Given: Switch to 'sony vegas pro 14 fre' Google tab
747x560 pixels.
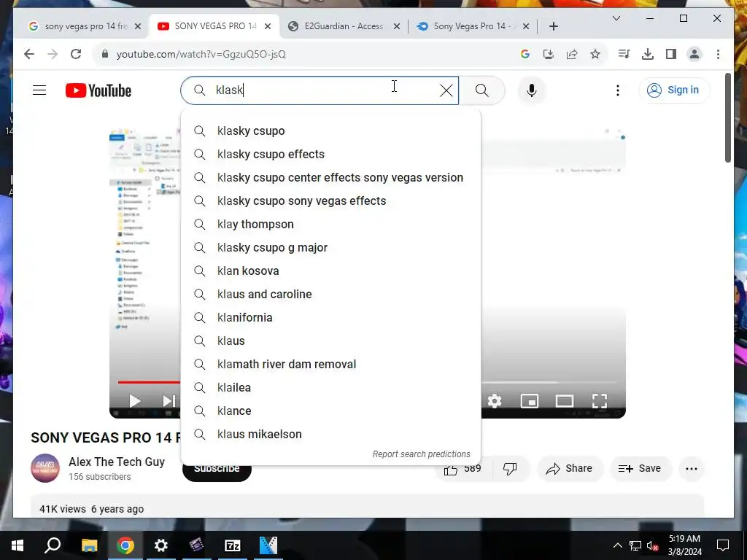Looking at the screenshot, I should 86,26.
